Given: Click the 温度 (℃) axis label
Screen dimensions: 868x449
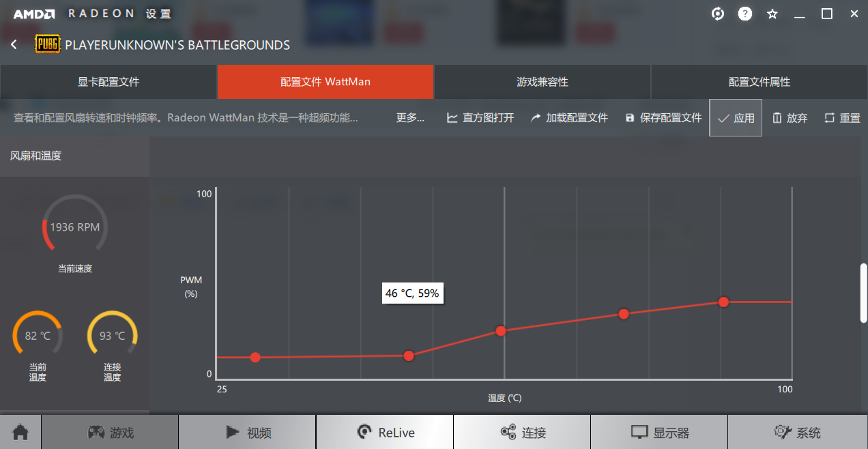Looking at the screenshot, I should [x=504, y=398].
